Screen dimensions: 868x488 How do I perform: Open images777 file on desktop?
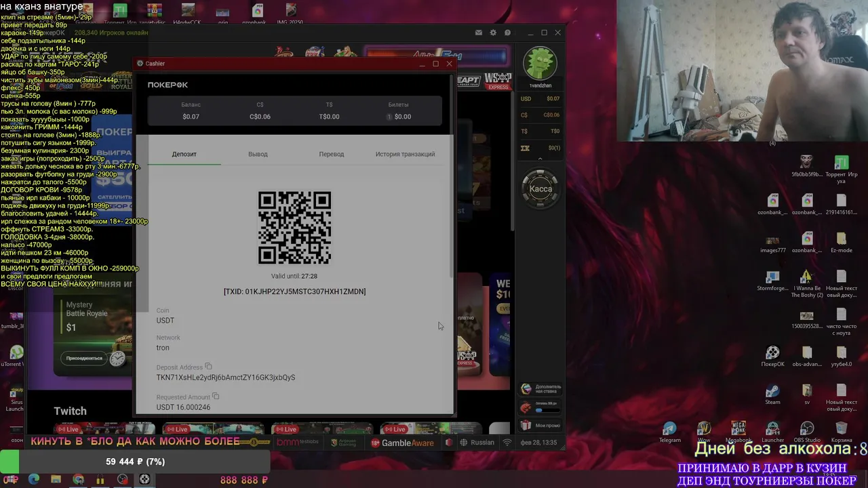(772, 243)
